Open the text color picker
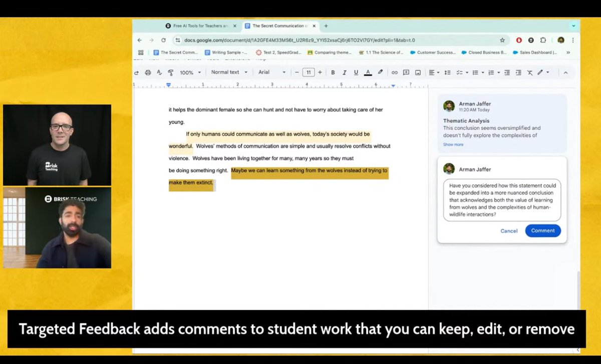 (368, 72)
